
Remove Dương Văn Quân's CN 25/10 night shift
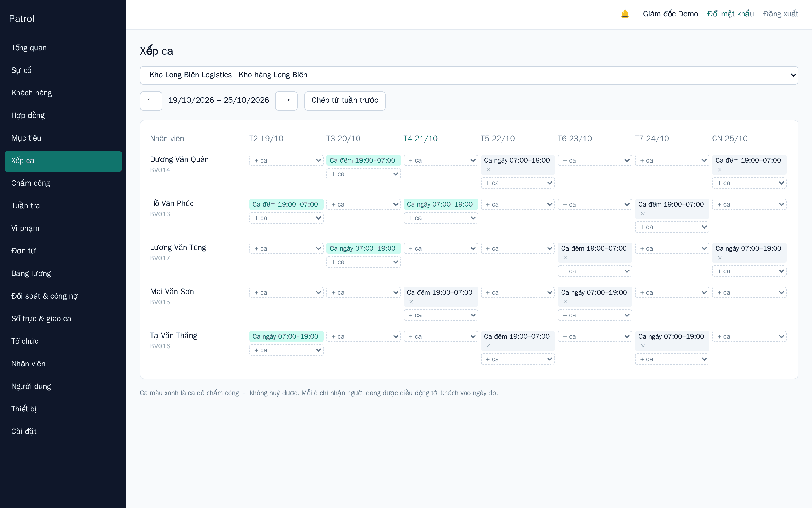click(720, 170)
